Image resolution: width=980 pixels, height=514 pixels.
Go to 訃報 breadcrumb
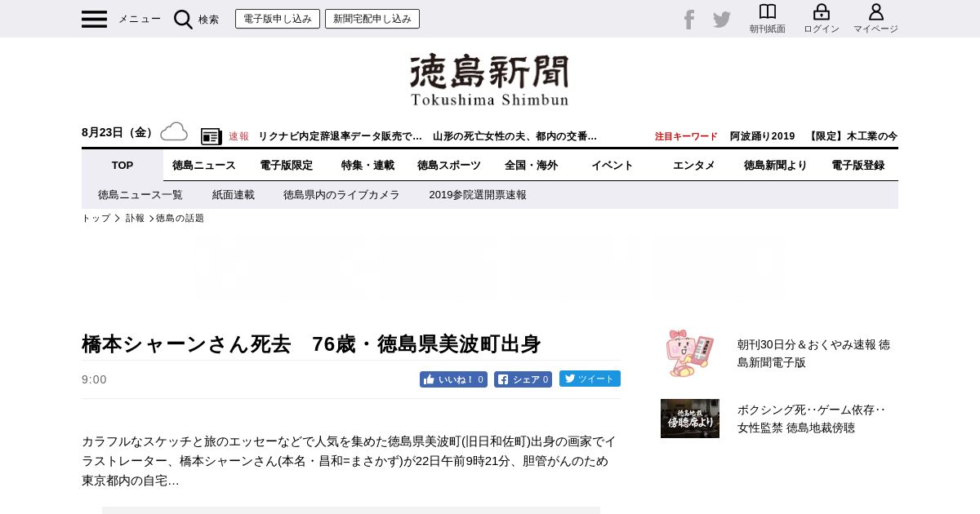tap(135, 219)
